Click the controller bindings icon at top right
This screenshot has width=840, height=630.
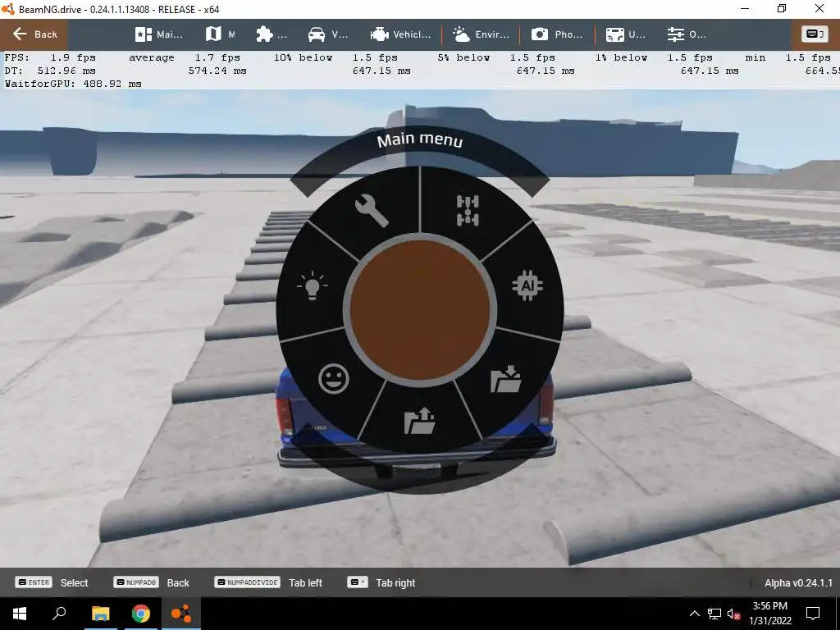click(815, 34)
